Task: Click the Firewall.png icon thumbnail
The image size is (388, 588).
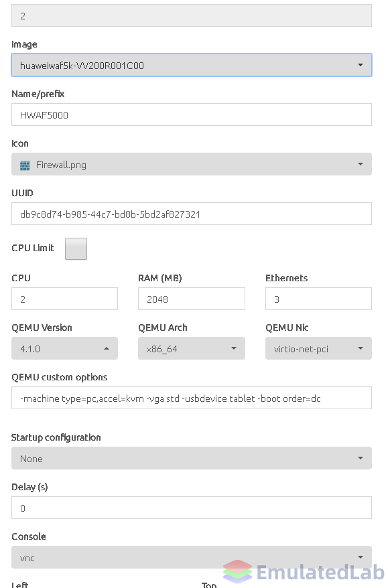Action: pyautogui.click(x=25, y=165)
